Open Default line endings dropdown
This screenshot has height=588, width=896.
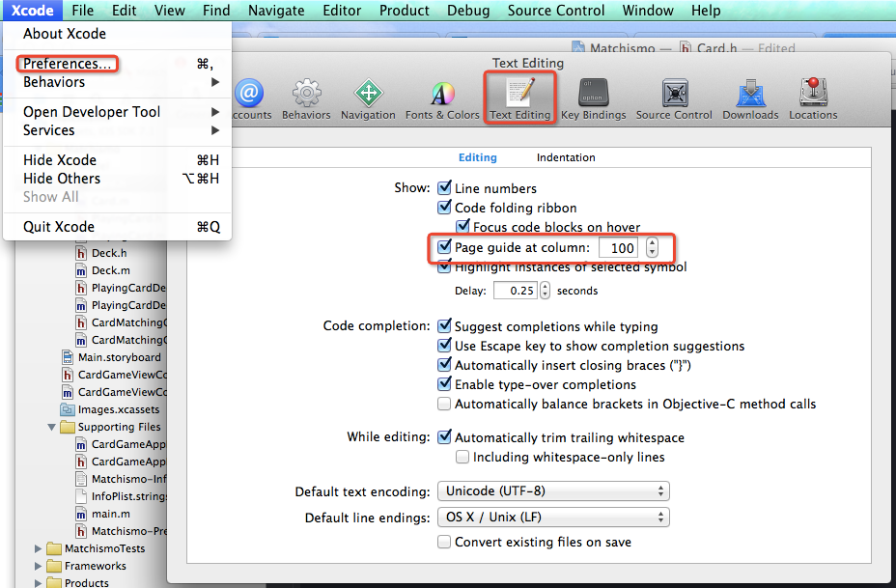pyautogui.click(x=553, y=518)
